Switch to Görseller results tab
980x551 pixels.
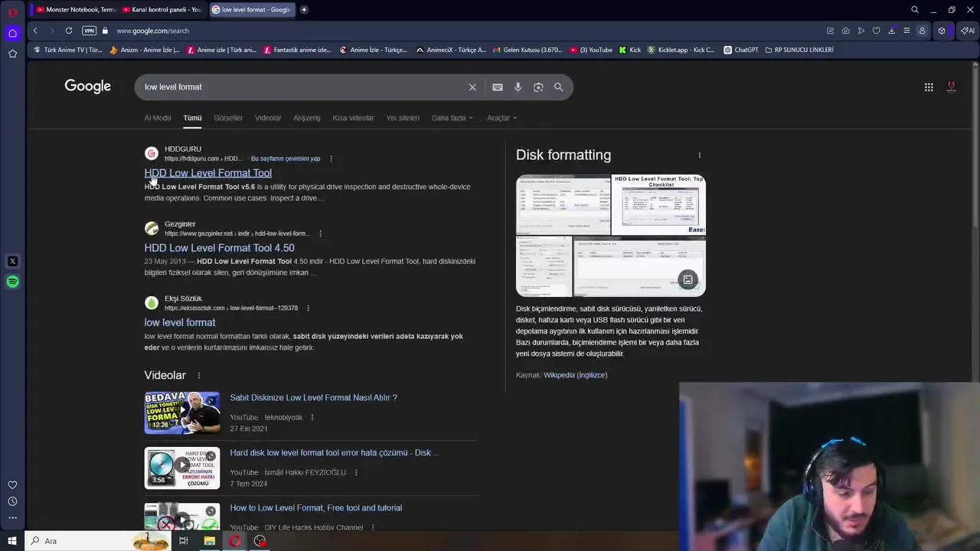tap(228, 118)
